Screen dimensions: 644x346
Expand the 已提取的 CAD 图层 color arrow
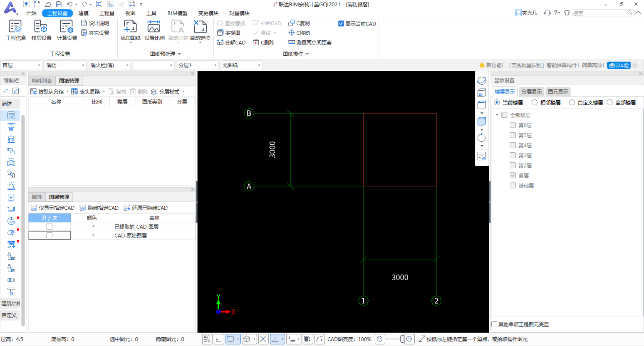pyautogui.click(x=93, y=227)
